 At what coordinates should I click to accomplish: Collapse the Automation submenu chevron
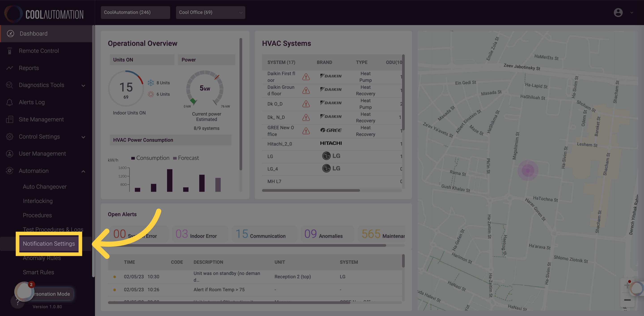point(83,171)
